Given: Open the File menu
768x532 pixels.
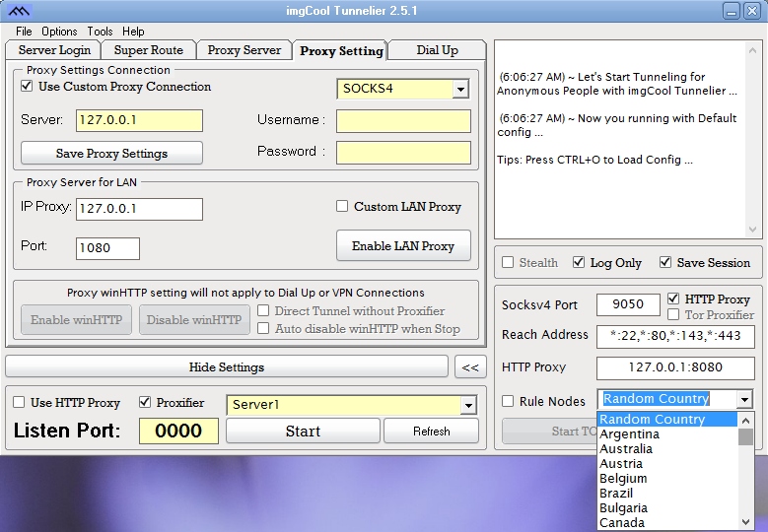Looking at the screenshot, I should coord(24,32).
